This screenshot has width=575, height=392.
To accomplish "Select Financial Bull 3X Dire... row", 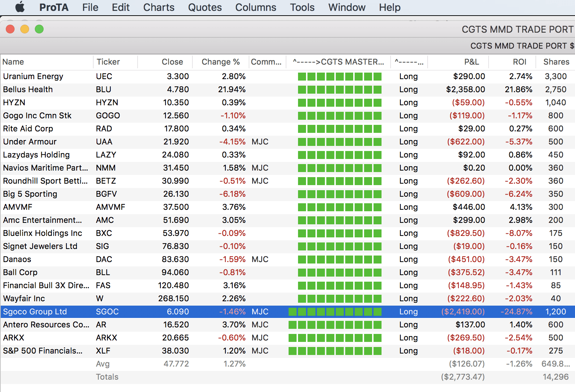I will pyautogui.click(x=287, y=285).
